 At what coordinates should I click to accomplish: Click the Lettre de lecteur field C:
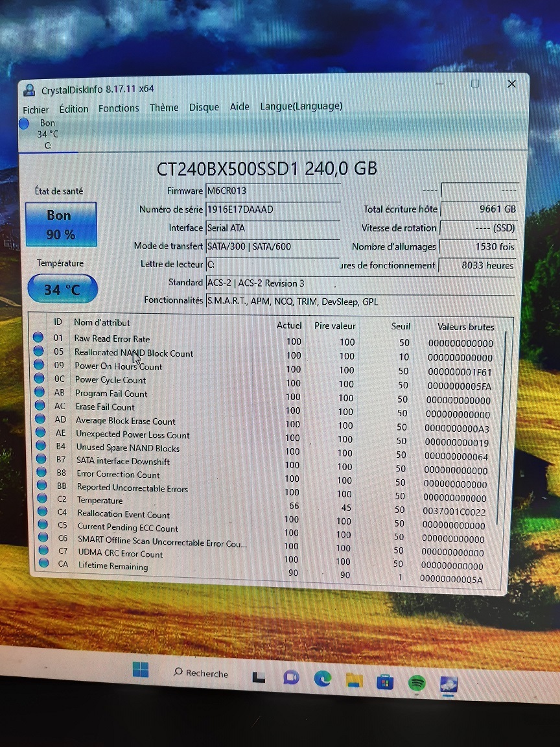click(272, 265)
